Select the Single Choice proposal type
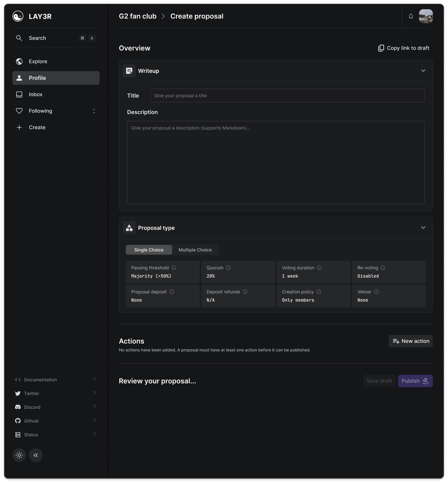 point(149,250)
